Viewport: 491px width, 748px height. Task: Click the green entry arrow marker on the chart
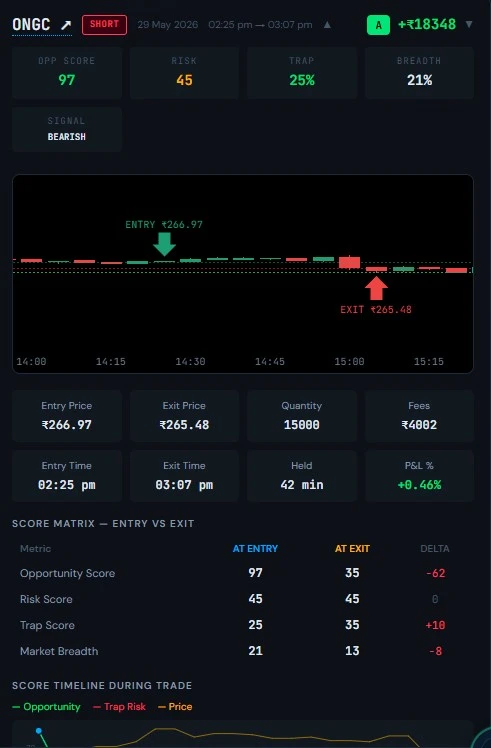[165, 244]
